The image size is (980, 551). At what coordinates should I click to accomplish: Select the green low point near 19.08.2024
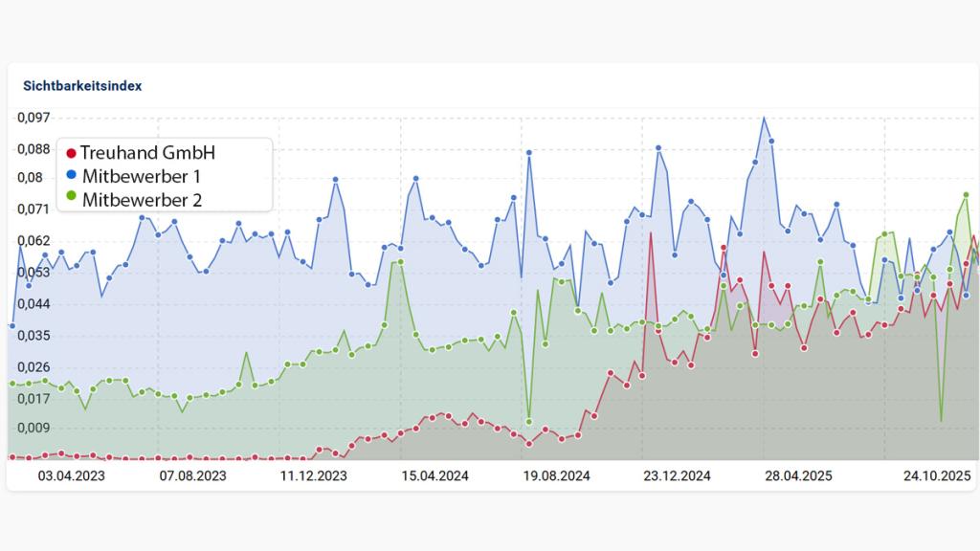(529, 421)
